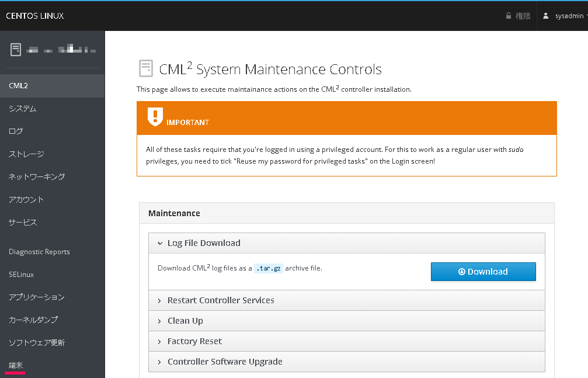Open カーネルダンプ in the sidebar

tap(52, 320)
